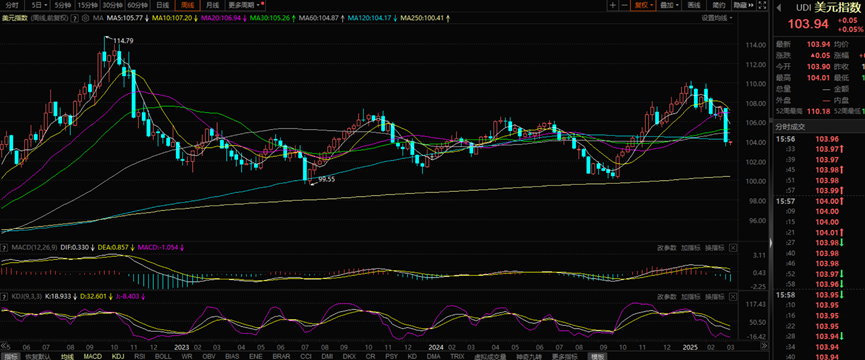Click the left arrow beside the UDI title

click(x=779, y=8)
